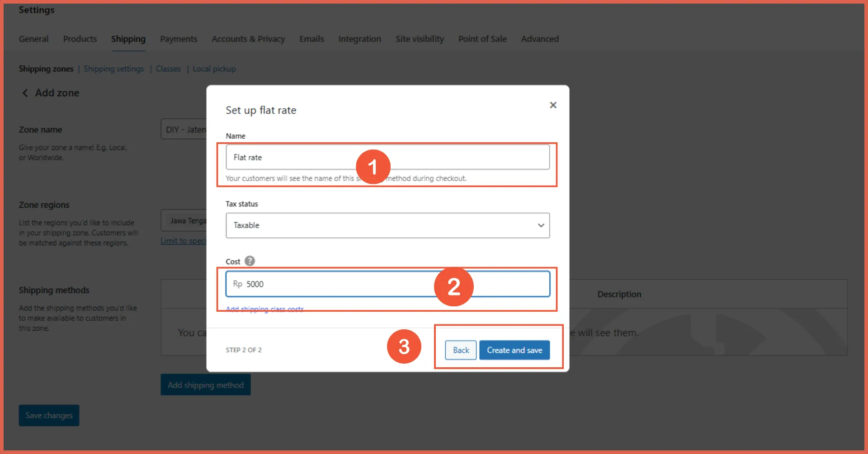Switch to the General settings tab
Screen dimensions: 868x454
(33, 39)
